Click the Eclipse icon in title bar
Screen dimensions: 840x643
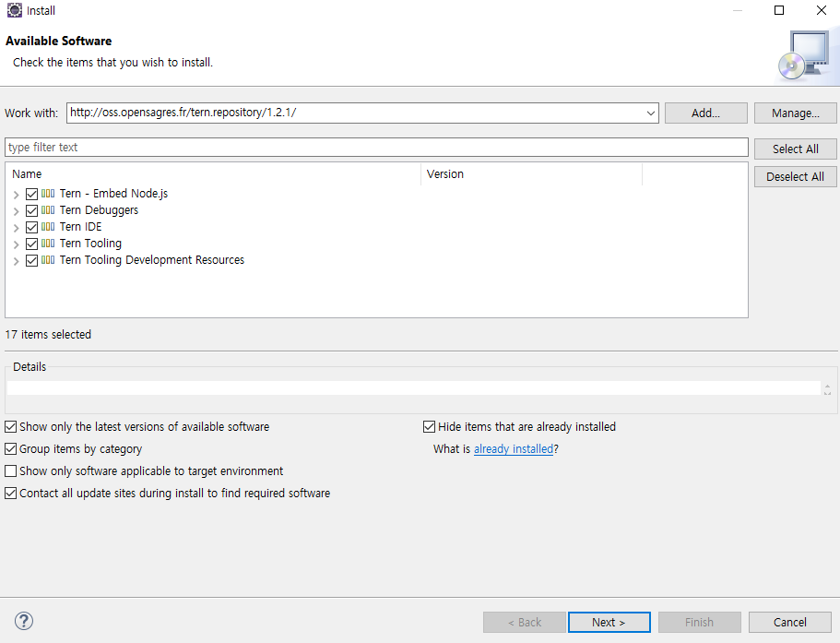coord(15,10)
